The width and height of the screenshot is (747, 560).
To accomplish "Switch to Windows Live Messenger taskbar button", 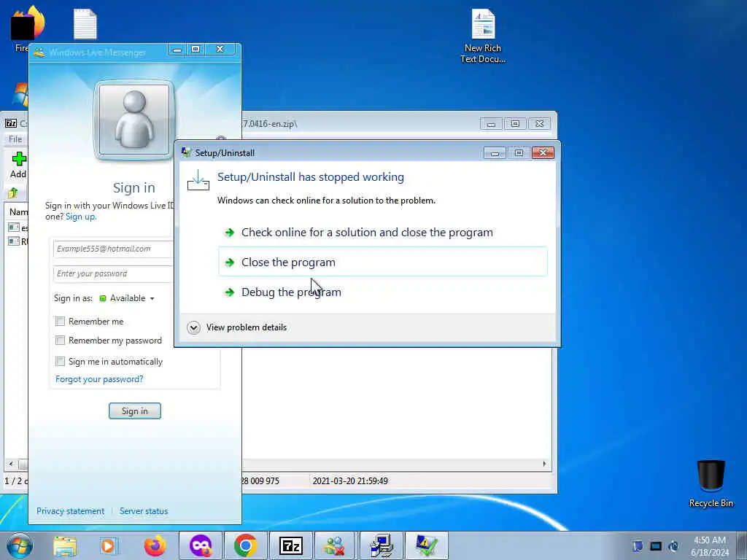I will click(335, 545).
